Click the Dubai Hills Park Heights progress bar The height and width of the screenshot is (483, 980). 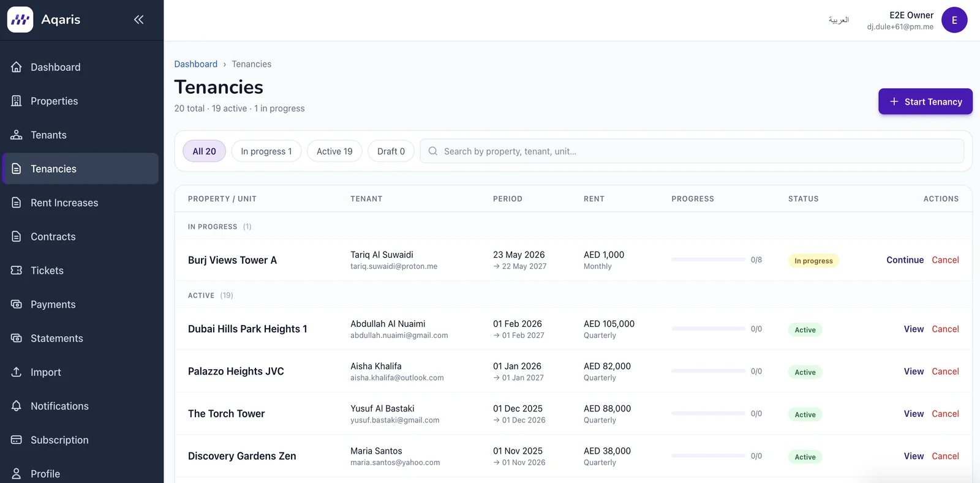click(x=709, y=329)
